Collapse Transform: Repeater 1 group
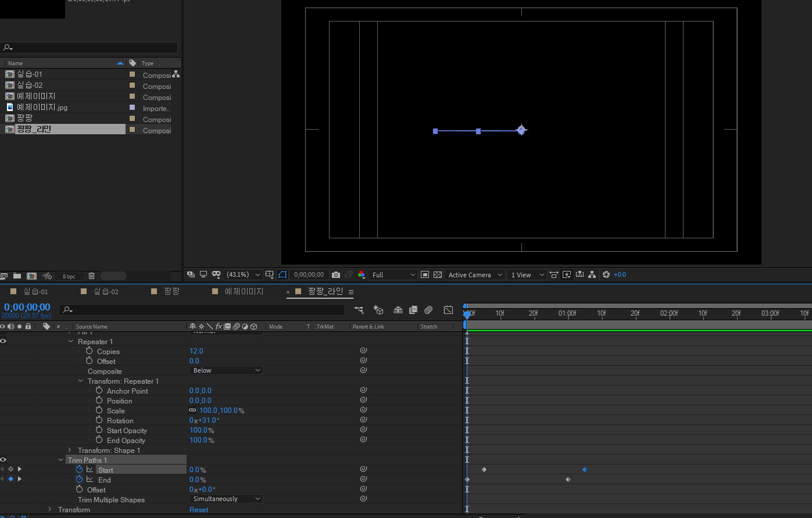Screen dimensions: 812x518 (x=81, y=381)
